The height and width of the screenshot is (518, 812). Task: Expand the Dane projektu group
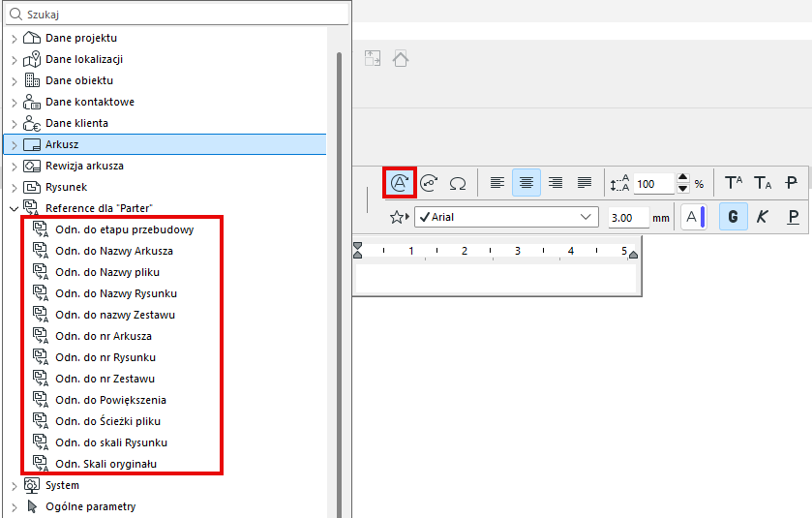pyautogui.click(x=14, y=39)
